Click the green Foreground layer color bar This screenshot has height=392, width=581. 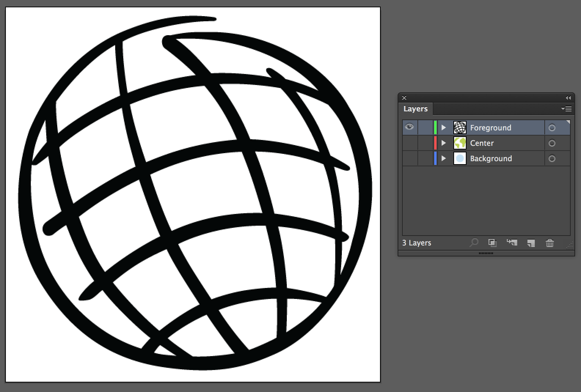click(x=435, y=127)
